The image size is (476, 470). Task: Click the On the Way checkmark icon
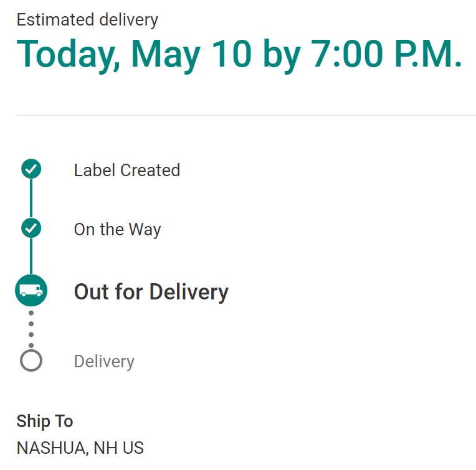tap(31, 228)
